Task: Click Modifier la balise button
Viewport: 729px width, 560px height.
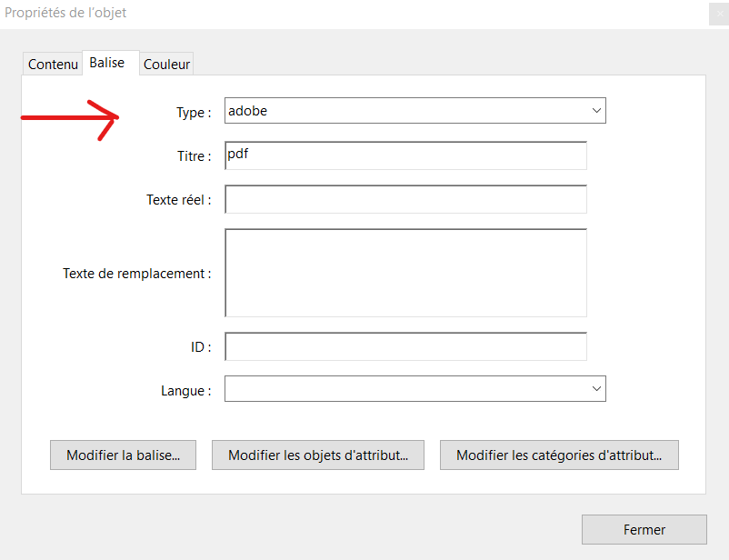Action: (124, 455)
